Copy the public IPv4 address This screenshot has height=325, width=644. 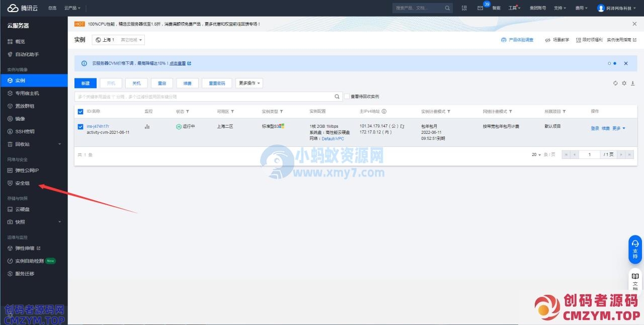click(402, 126)
